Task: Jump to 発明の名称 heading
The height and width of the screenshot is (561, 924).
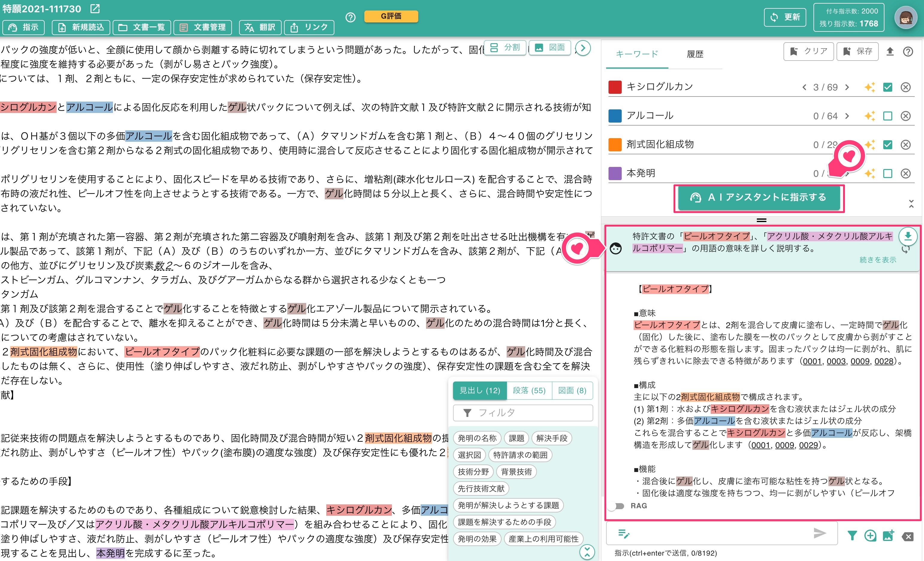Action: [x=477, y=438]
